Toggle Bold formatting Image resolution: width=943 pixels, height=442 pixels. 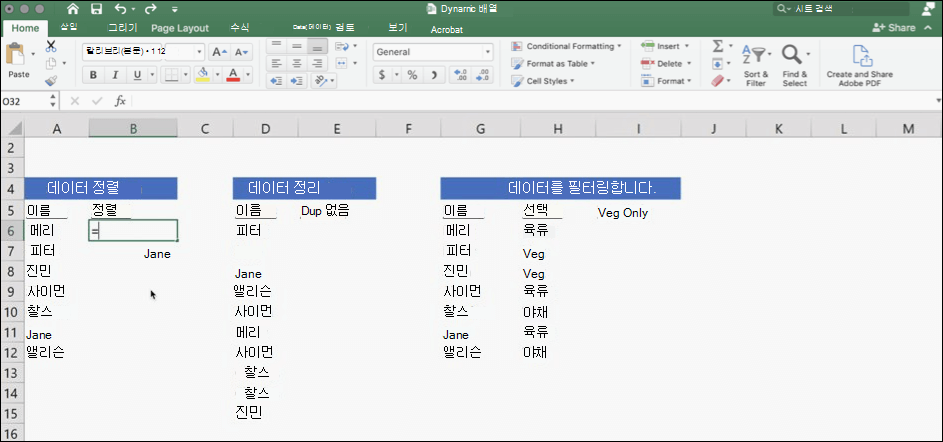tap(93, 75)
